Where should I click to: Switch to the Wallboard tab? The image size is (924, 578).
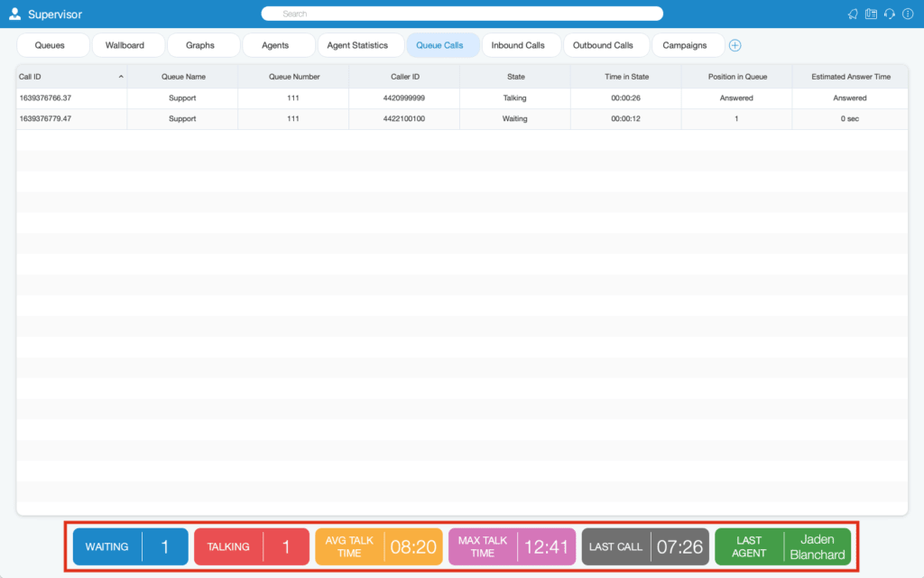[x=125, y=45]
